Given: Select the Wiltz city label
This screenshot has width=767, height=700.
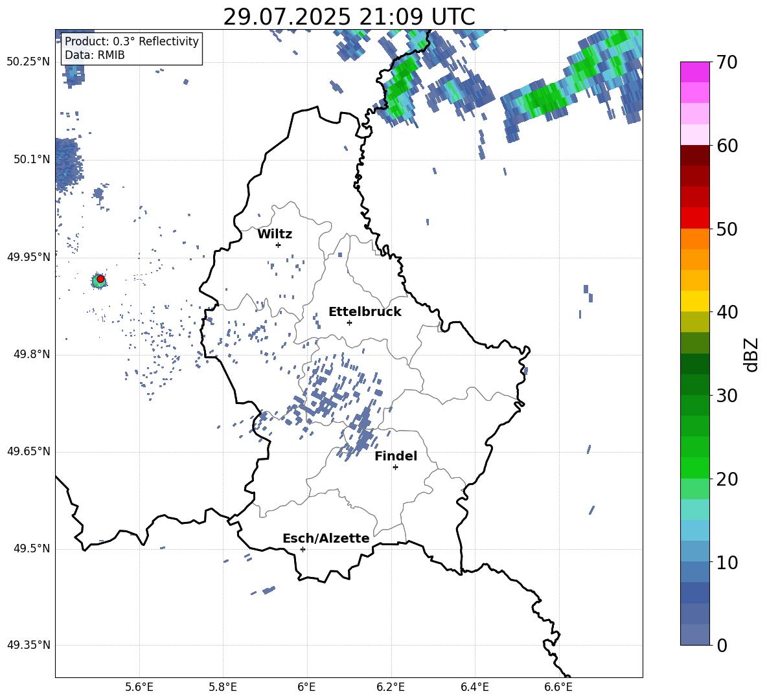Looking at the screenshot, I should [x=275, y=234].
